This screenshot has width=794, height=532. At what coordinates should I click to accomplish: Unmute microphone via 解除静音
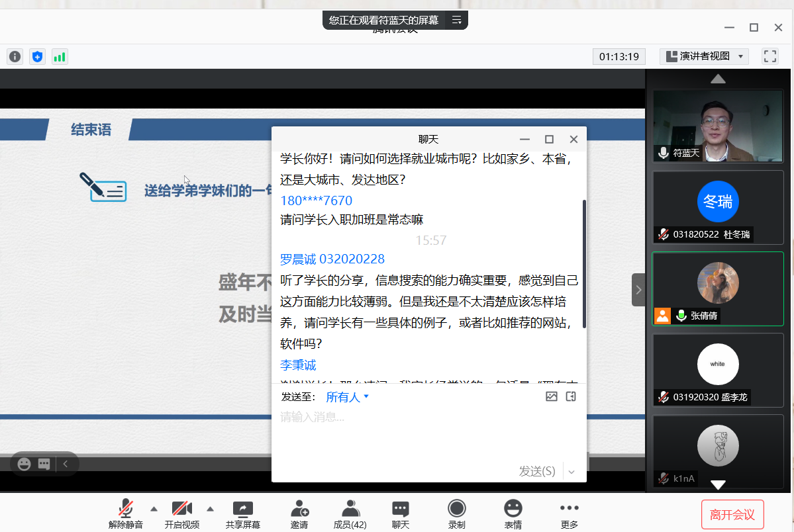tap(126, 514)
